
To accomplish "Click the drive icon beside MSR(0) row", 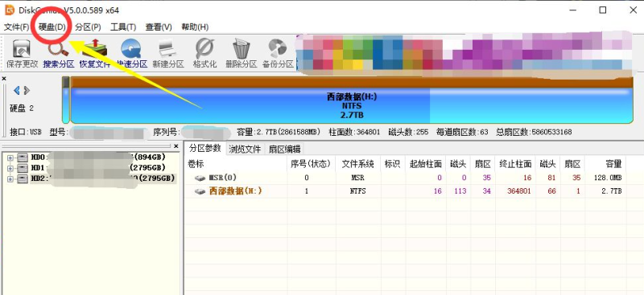I will [x=200, y=178].
